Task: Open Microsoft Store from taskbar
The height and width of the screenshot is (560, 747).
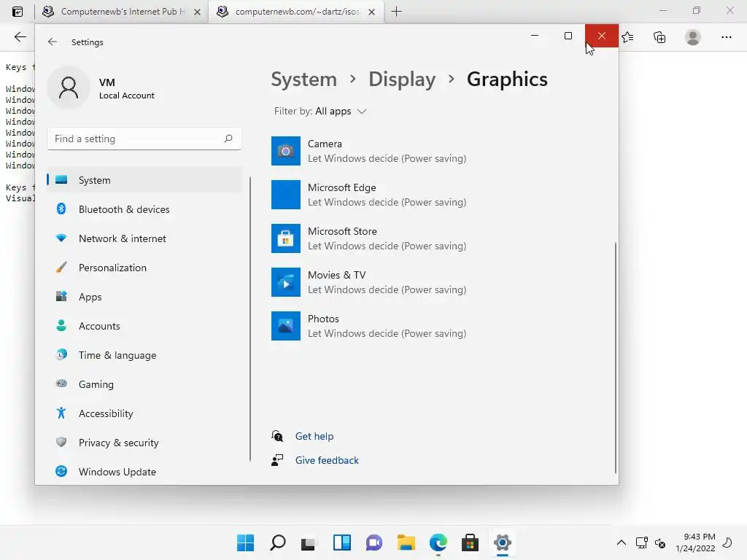Action: (470, 542)
